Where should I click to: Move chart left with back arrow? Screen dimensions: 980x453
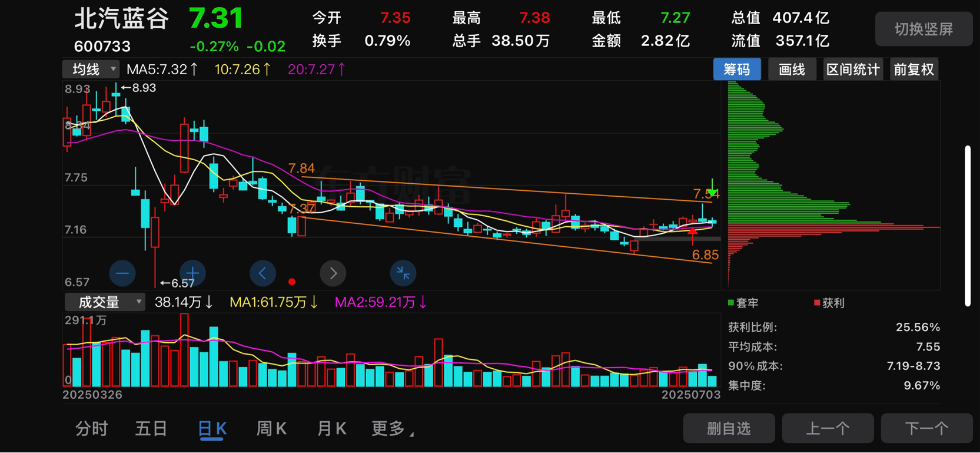tap(263, 273)
